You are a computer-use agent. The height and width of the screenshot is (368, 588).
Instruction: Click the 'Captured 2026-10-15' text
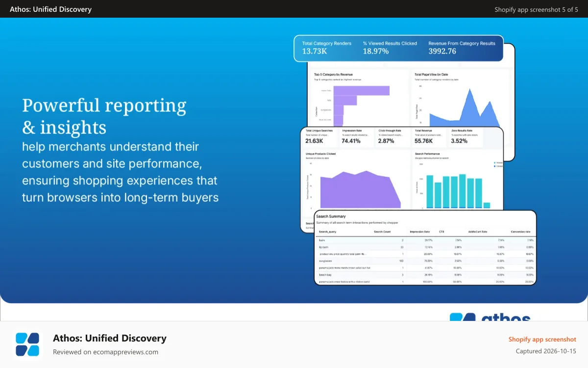[x=546, y=351]
